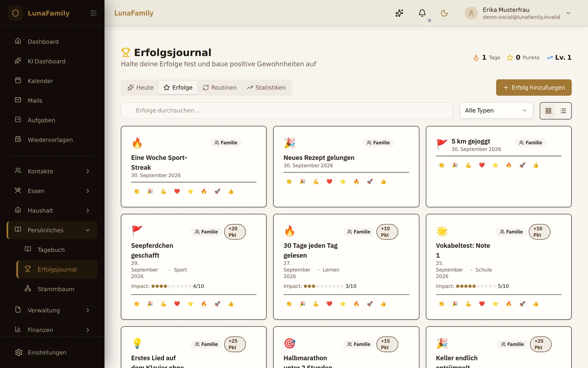Open notifications with the bell icon
Viewport: 588px width, 368px height.
coord(422,13)
